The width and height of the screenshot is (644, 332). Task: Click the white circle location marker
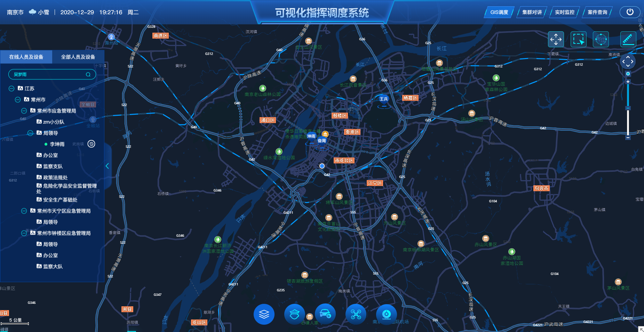click(x=322, y=166)
